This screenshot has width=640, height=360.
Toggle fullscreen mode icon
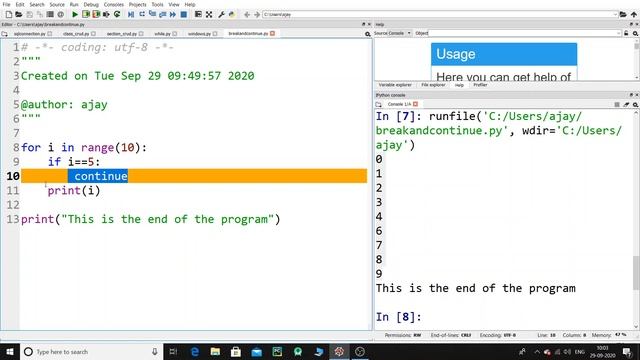209,14
